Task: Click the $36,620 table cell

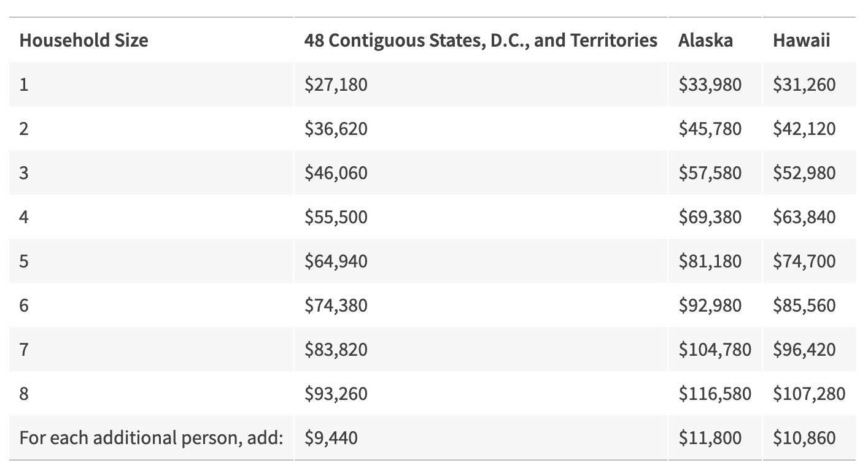Action: (336, 129)
